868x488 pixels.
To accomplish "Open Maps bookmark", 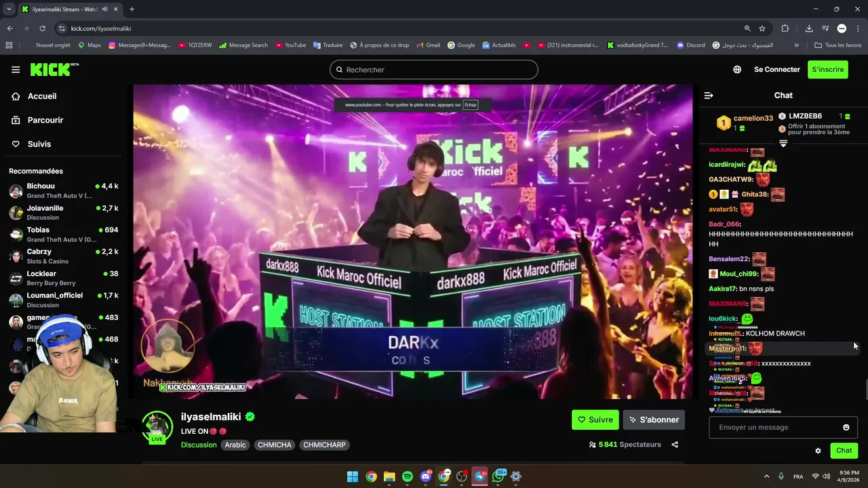I will (90, 45).
